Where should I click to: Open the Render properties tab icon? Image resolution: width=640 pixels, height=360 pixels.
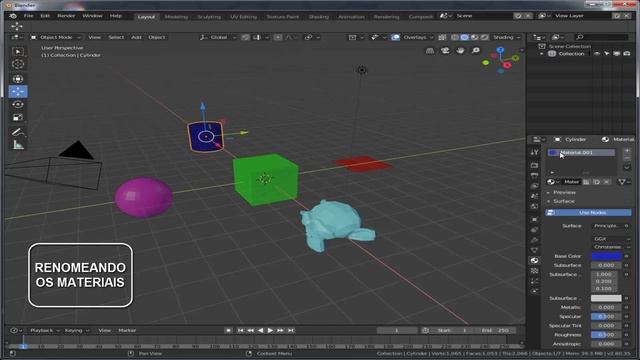coord(534,165)
